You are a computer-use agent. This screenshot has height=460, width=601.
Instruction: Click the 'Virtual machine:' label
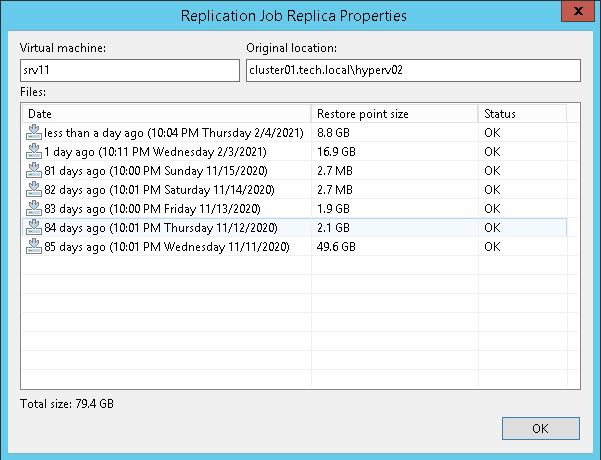pyautogui.click(x=63, y=48)
